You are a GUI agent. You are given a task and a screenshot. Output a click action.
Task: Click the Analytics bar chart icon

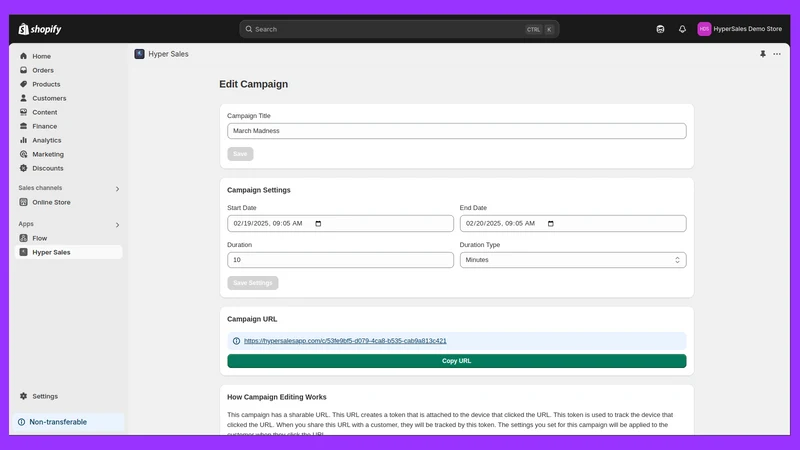(x=23, y=140)
